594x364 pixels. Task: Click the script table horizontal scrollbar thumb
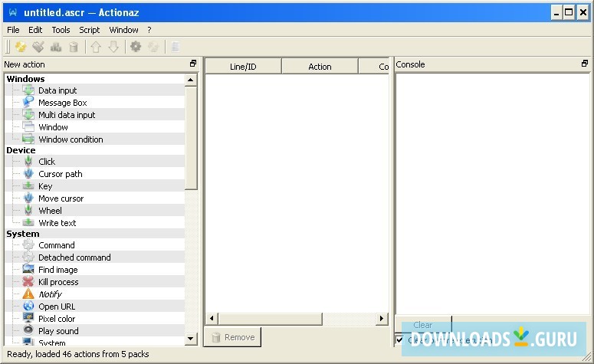pos(270,319)
